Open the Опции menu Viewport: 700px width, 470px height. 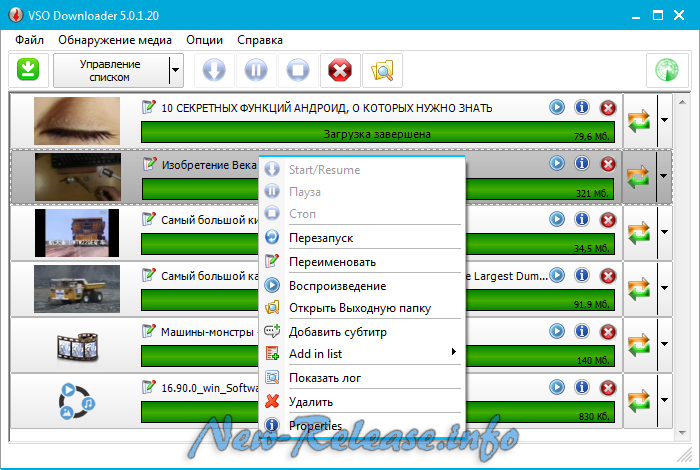coord(204,40)
